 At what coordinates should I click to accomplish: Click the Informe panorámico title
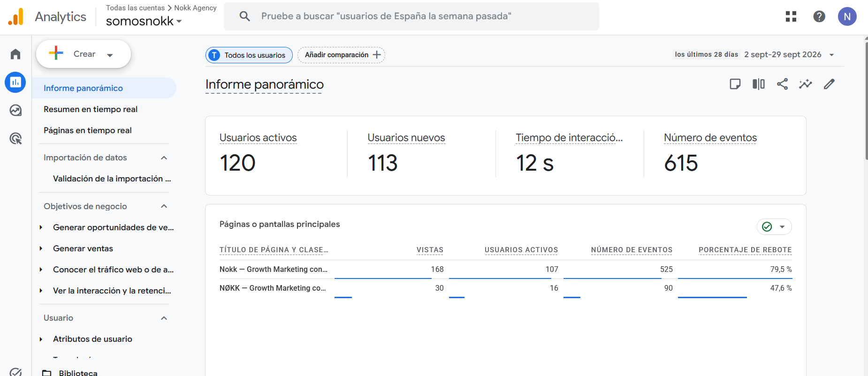pos(265,84)
